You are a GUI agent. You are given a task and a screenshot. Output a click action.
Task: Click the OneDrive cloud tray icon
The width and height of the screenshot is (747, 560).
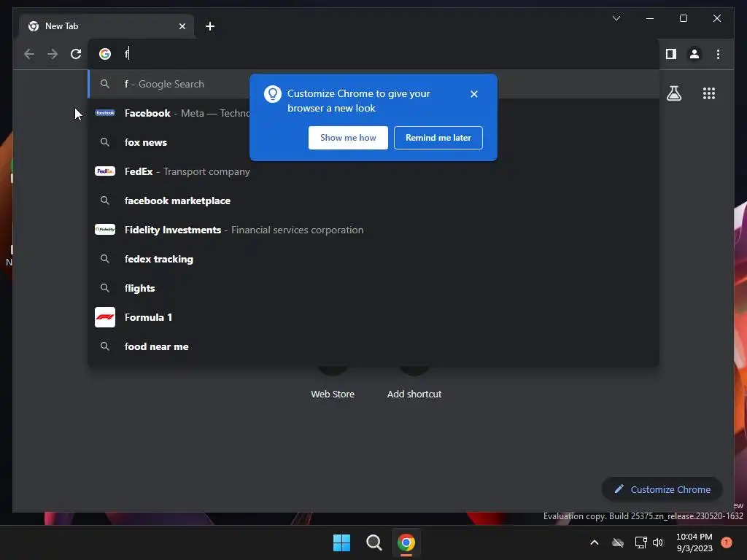click(x=618, y=542)
